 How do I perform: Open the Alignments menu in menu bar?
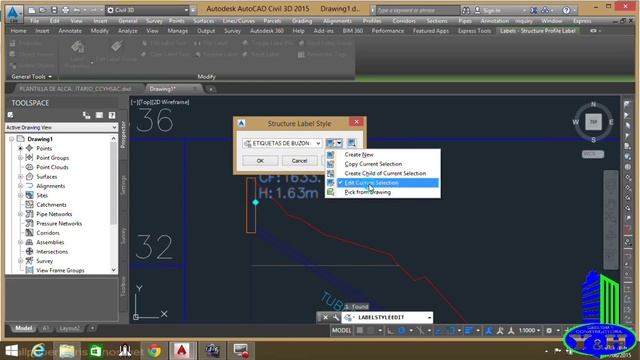[337, 21]
